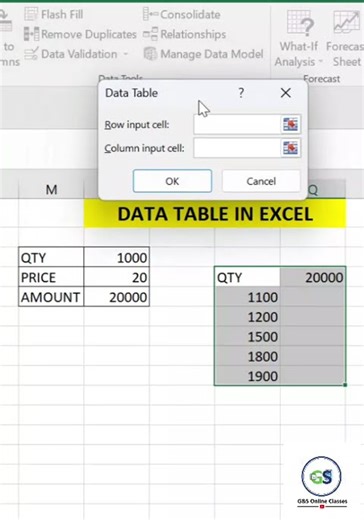This screenshot has height=520, width=364.
Task: Close the Data Table dialog
Action: 286,93
